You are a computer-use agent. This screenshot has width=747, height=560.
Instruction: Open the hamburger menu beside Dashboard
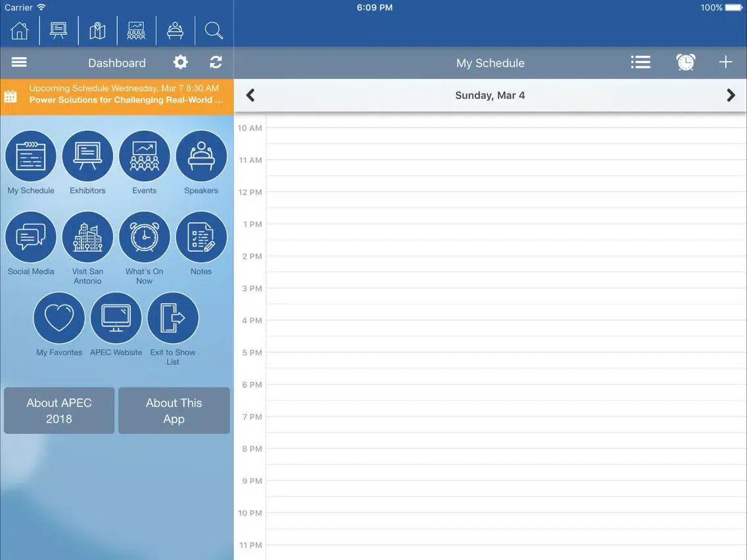19,62
